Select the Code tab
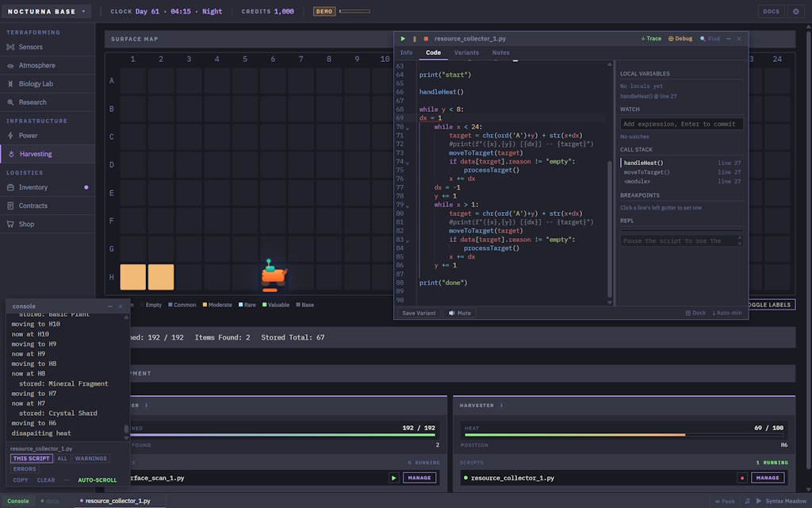 point(433,53)
